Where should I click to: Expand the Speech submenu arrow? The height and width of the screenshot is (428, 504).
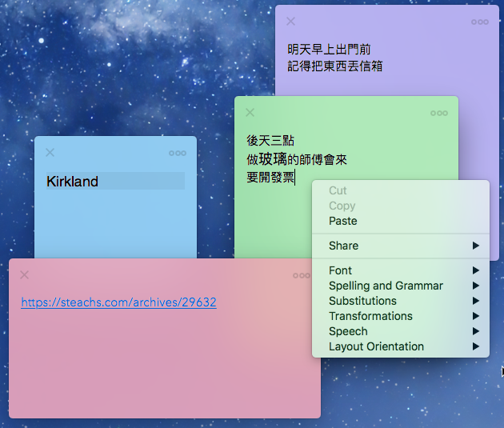[476, 331]
